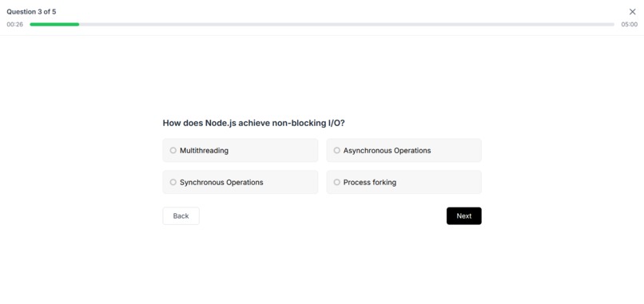644x304 pixels.
Task: Click the Multithreading answer label text
Action: (x=204, y=151)
